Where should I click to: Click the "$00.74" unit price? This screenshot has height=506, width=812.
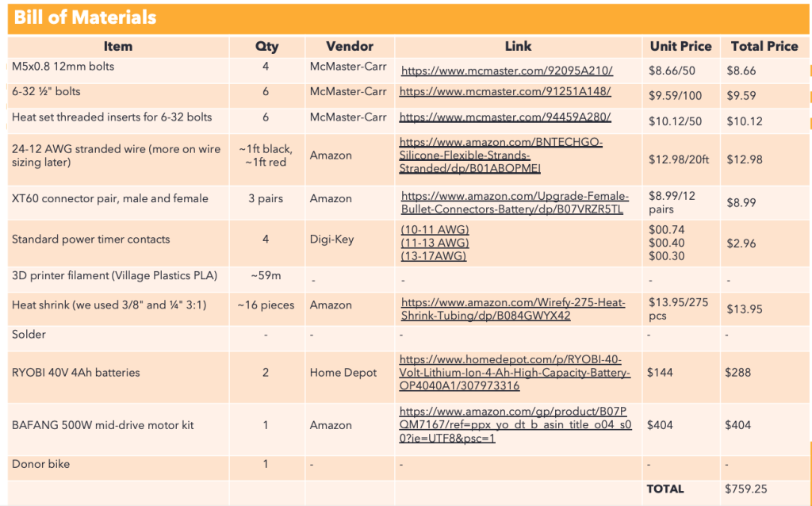[667, 229]
